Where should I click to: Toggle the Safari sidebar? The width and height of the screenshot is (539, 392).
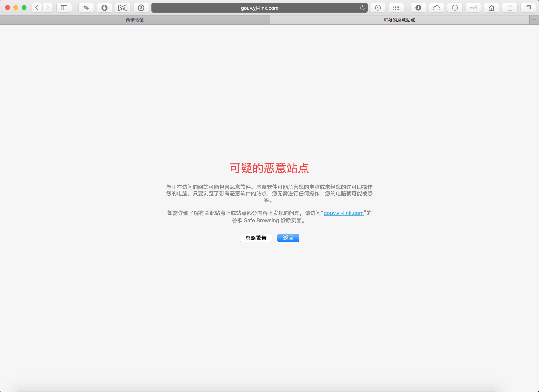tap(64, 8)
